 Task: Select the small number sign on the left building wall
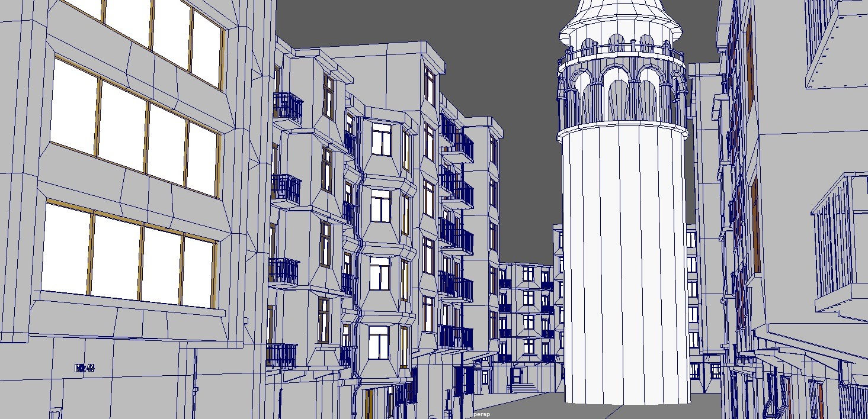click(85, 368)
